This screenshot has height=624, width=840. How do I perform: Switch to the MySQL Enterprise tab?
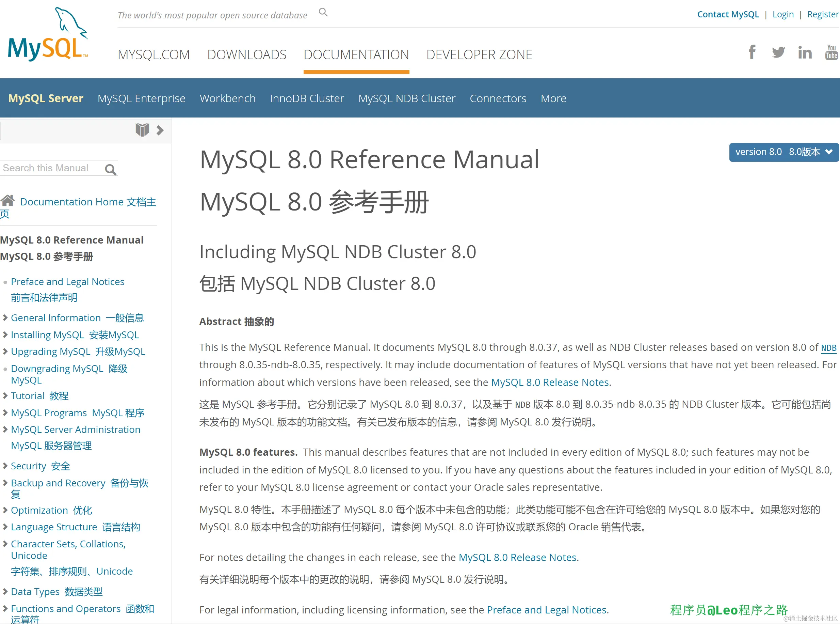pyautogui.click(x=142, y=98)
